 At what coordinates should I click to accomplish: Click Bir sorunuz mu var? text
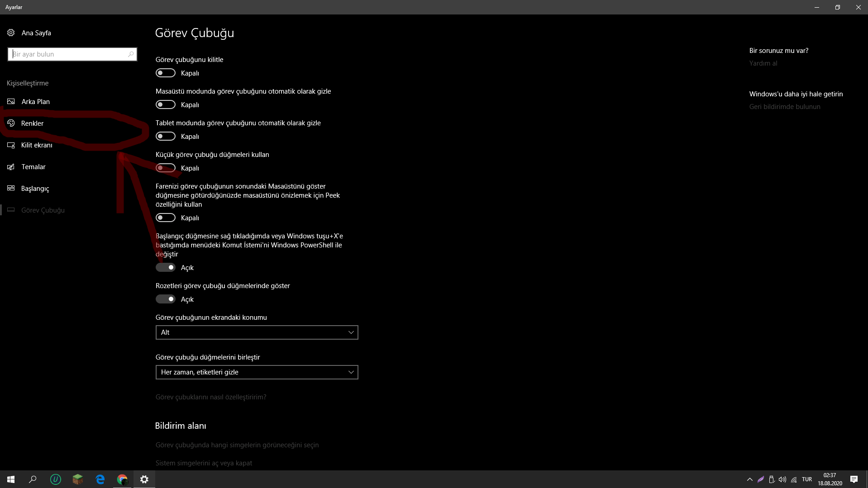tap(779, 51)
